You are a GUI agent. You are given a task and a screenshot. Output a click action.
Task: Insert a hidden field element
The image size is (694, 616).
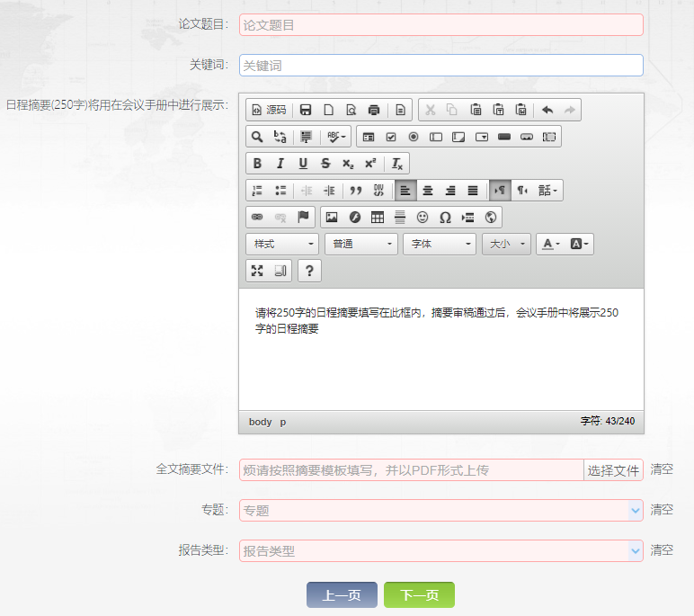point(549,137)
